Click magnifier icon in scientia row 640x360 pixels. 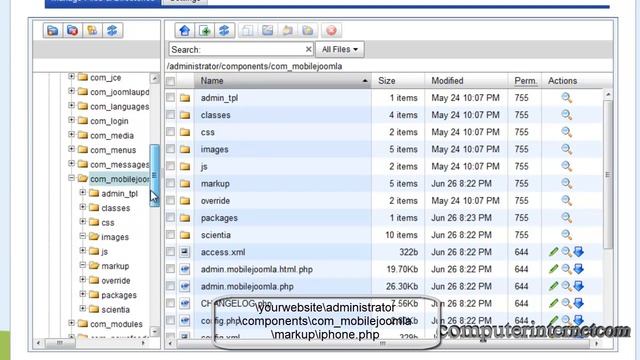coord(566,235)
